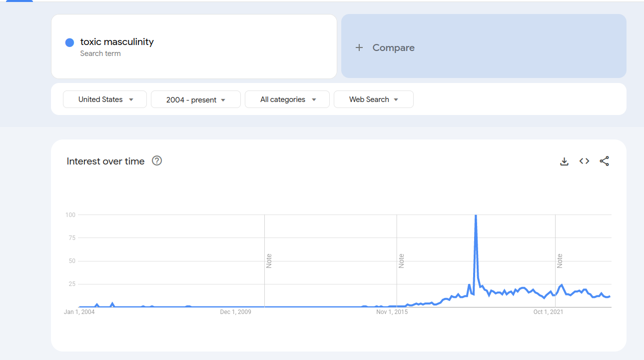Click the 100 y-axis value

point(70,215)
